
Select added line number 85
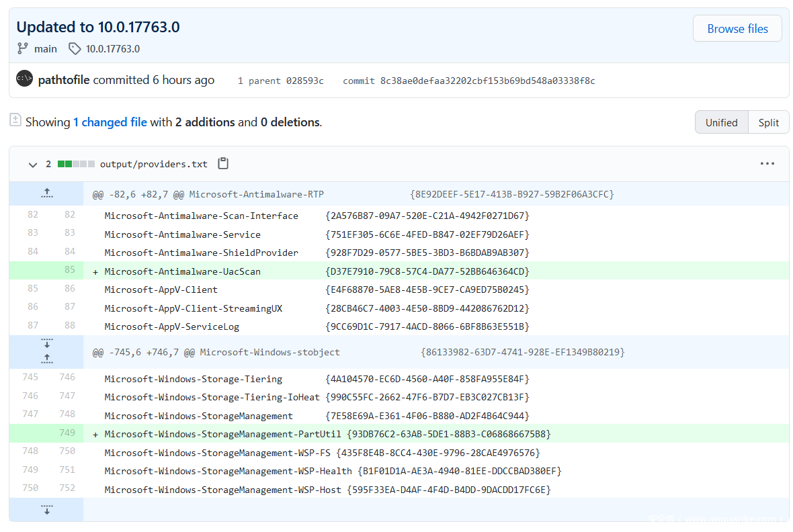(69, 271)
